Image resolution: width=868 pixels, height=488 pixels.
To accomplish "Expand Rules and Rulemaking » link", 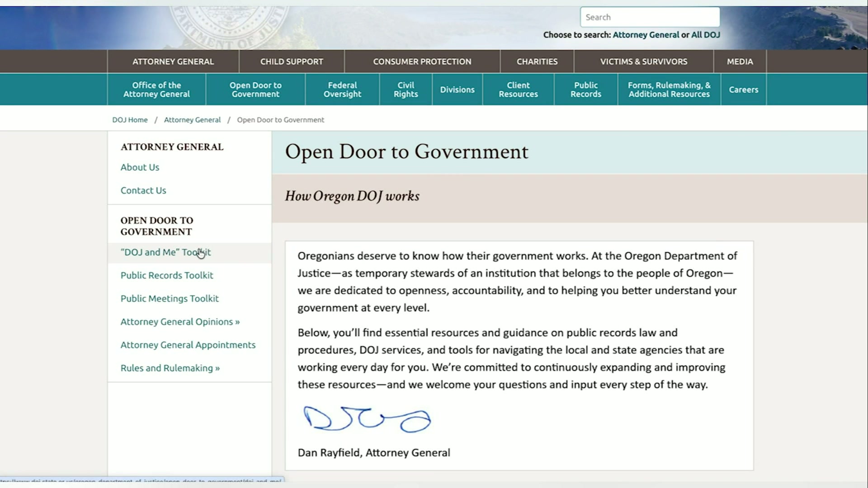I will click(170, 368).
